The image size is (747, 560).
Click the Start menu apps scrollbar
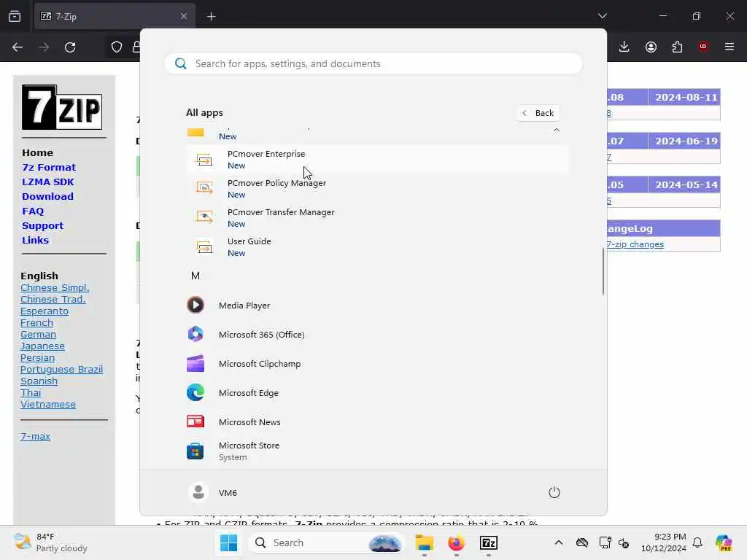[603, 271]
